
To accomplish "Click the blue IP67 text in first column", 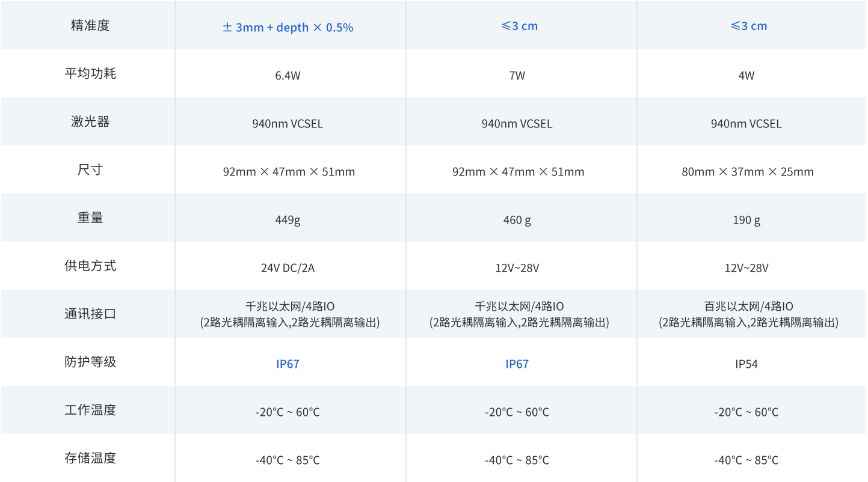I will point(288,364).
